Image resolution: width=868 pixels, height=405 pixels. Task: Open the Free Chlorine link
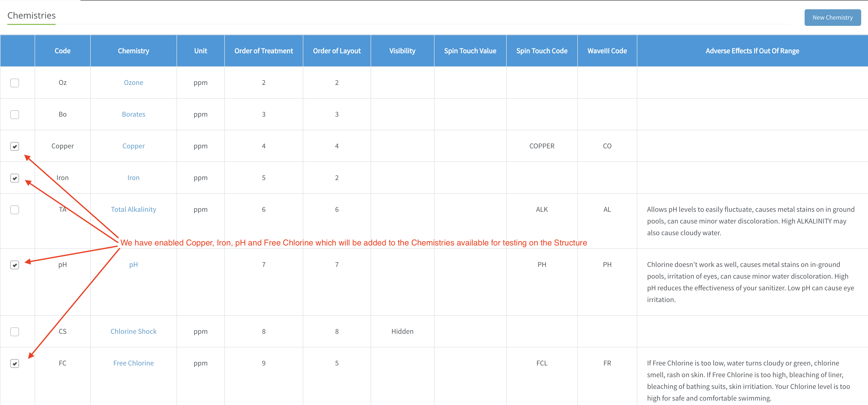[x=133, y=363]
